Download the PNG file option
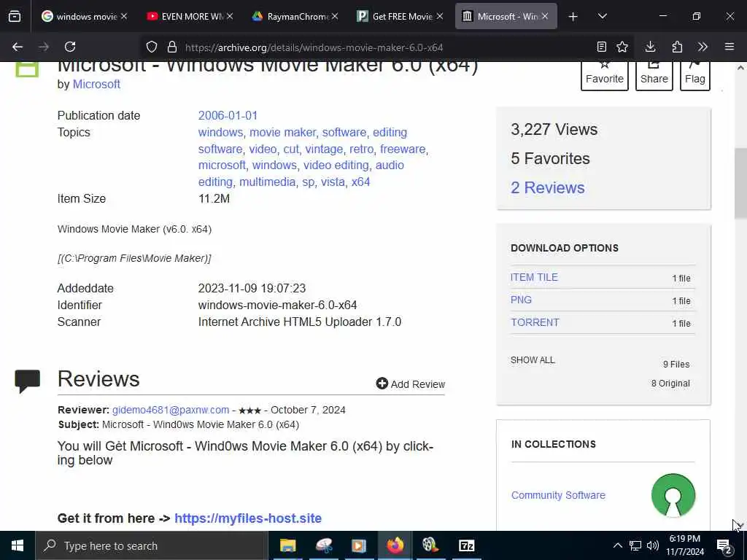 pyautogui.click(x=521, y=300)
